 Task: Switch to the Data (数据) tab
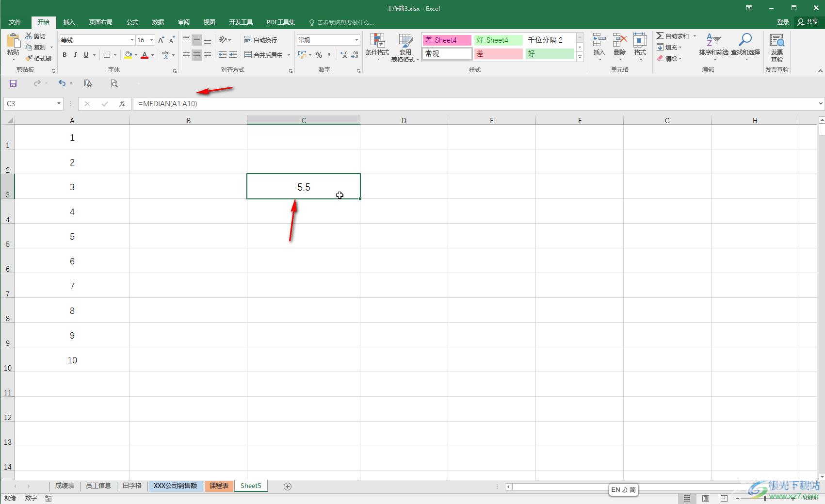tap(158, 22)
